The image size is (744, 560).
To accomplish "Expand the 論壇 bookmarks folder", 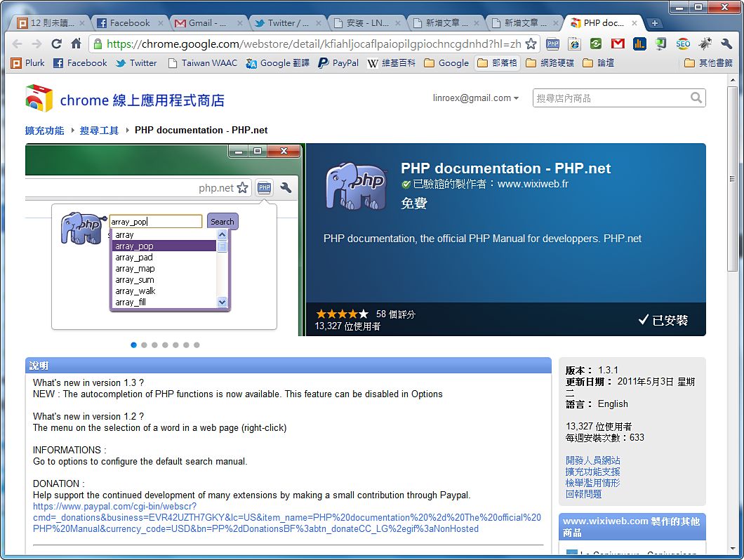I will pyautogui.click(x=598, y=62).
